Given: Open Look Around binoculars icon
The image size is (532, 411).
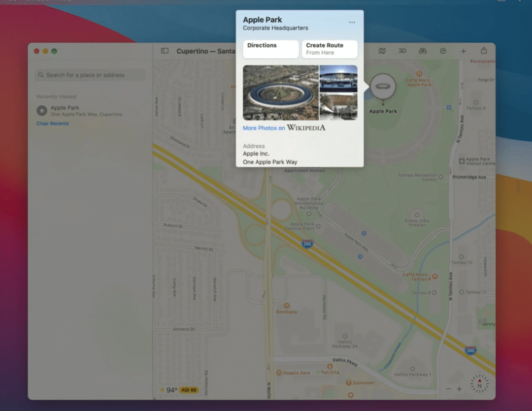Looking at the screenshot, I should pyautogui.click(x=423, y=51).
